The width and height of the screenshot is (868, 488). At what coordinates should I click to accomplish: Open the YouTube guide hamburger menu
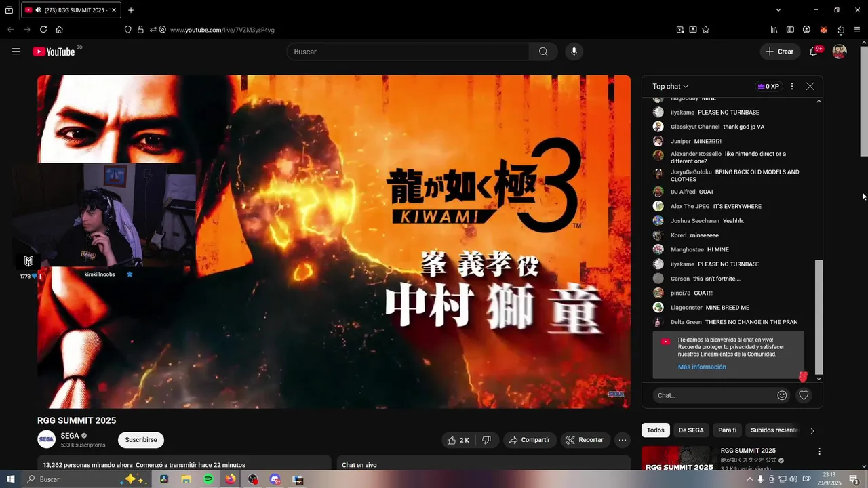[16, 52]
